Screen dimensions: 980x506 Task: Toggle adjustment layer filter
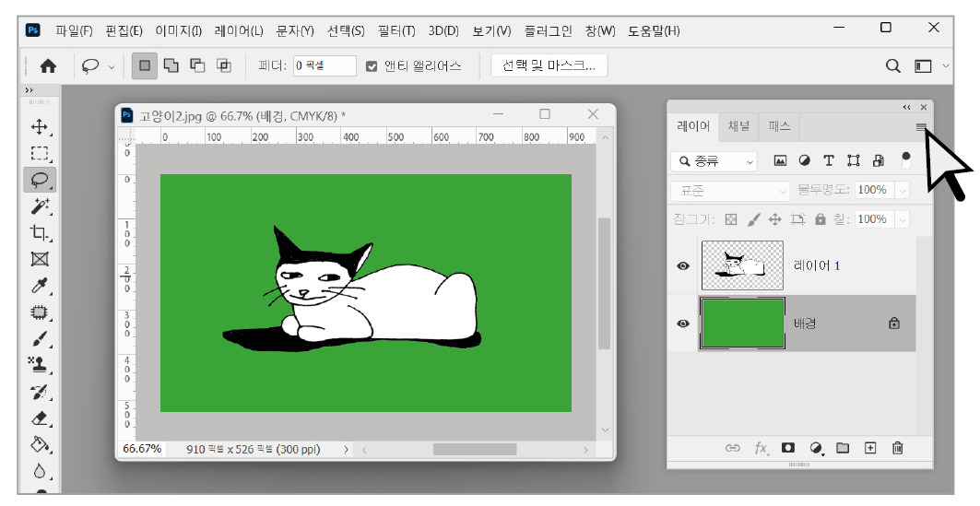click(805, 160)
